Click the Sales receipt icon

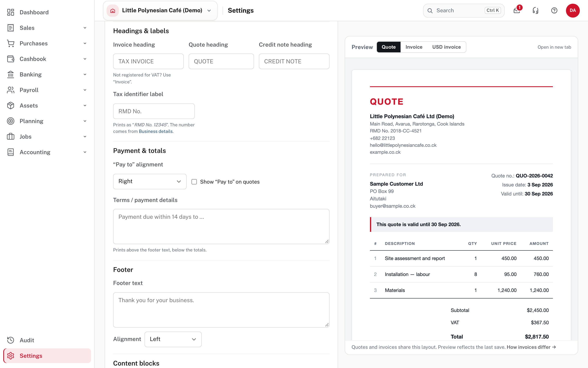[10, 28]
